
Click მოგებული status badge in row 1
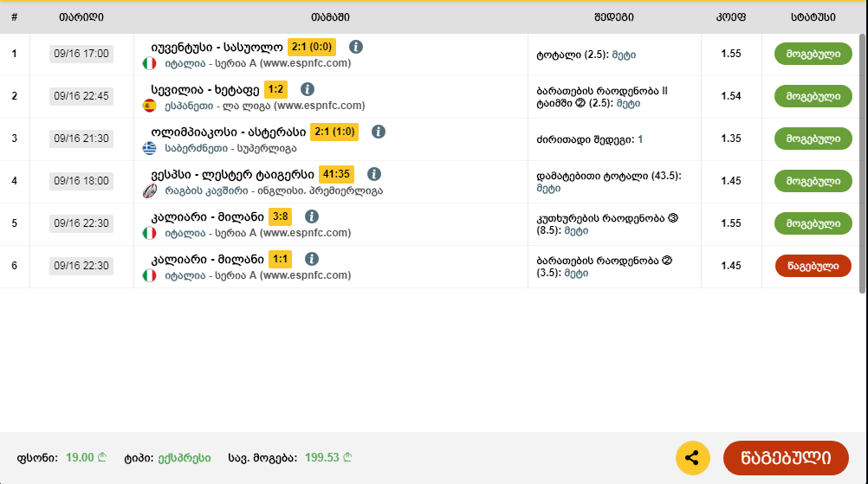tap(813, 54)
